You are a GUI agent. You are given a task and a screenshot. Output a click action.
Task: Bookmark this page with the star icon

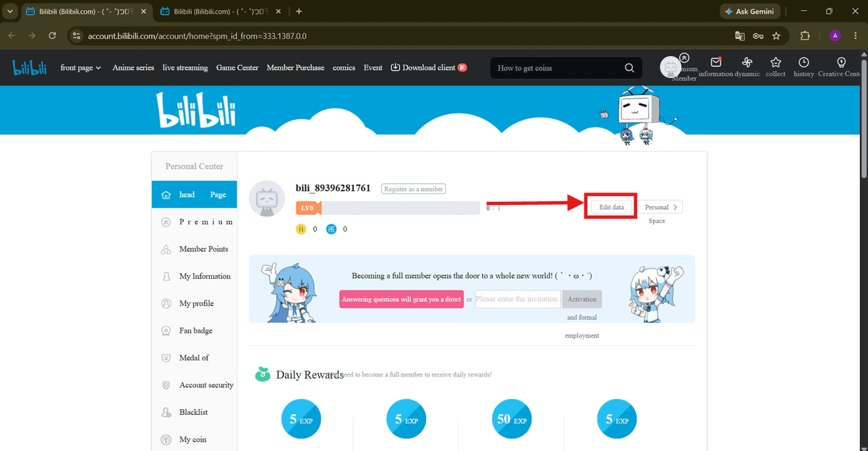776,35
